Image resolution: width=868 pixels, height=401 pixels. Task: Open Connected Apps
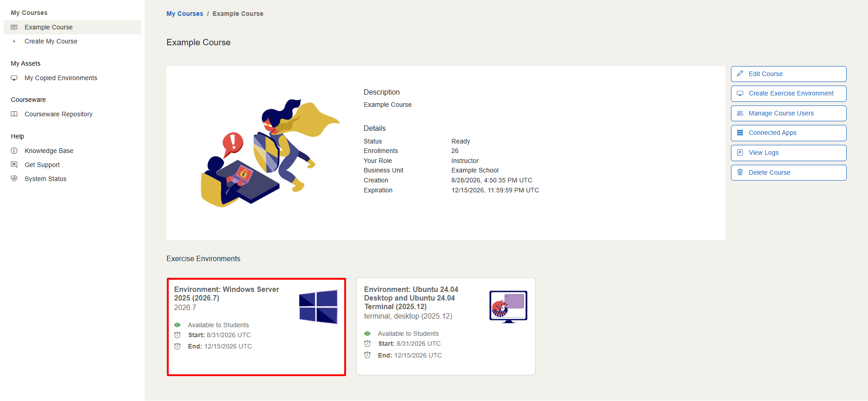(788, 133)
